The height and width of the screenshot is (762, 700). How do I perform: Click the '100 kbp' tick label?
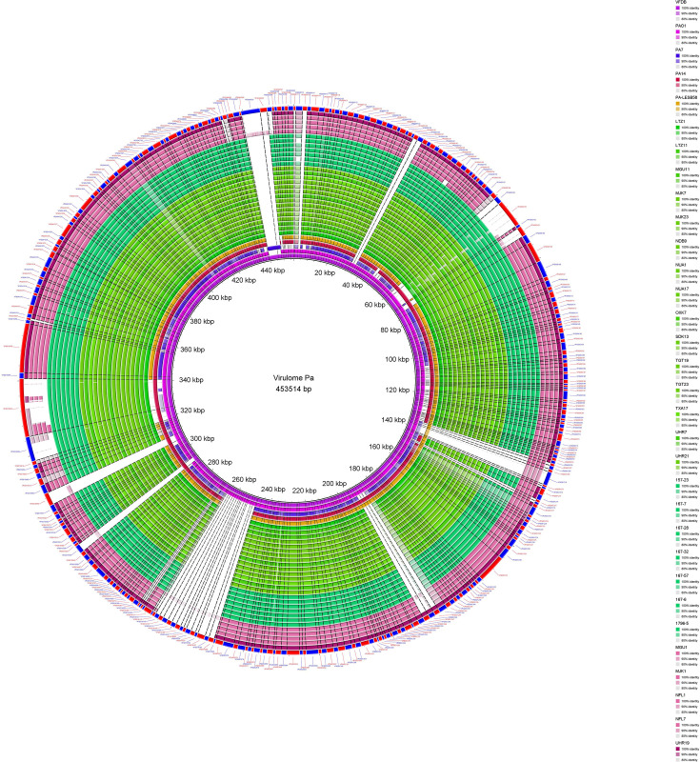pos(397,360)
